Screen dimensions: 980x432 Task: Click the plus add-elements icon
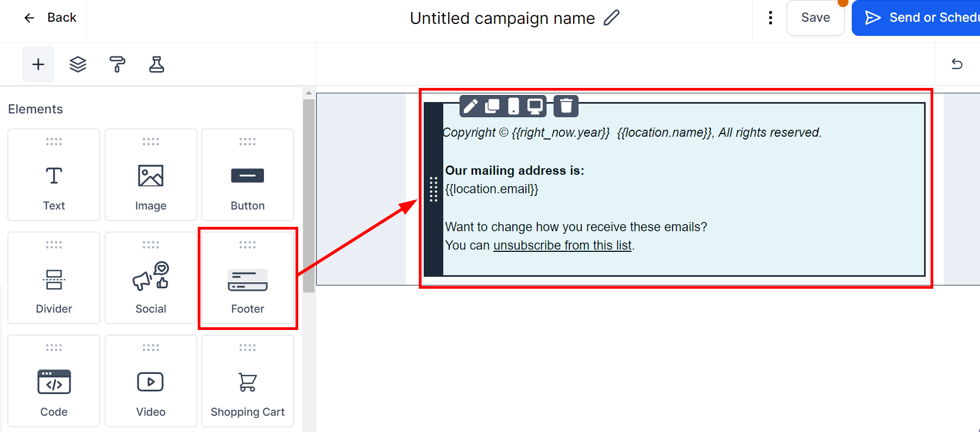(x=38, y=65)
